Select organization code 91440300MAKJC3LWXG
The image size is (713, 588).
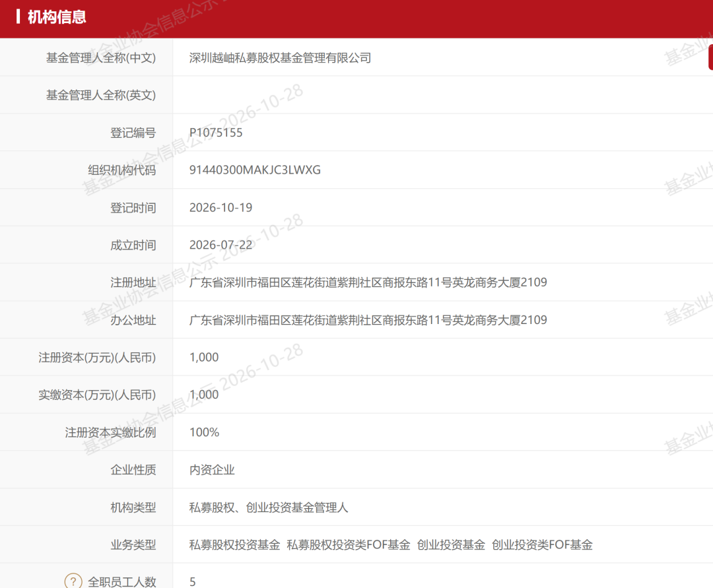[255, 170]
